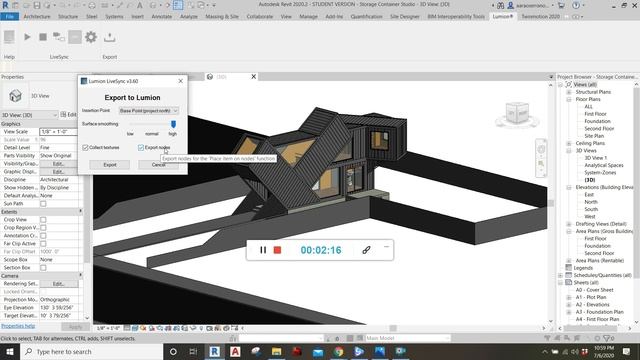Click the Windows Start button

tap(9, 351)
